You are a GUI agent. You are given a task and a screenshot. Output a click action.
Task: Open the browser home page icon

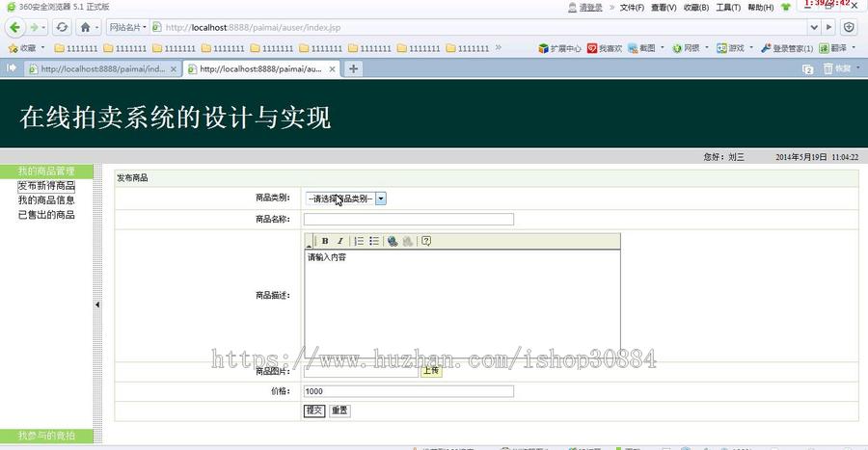click(85, 27)
